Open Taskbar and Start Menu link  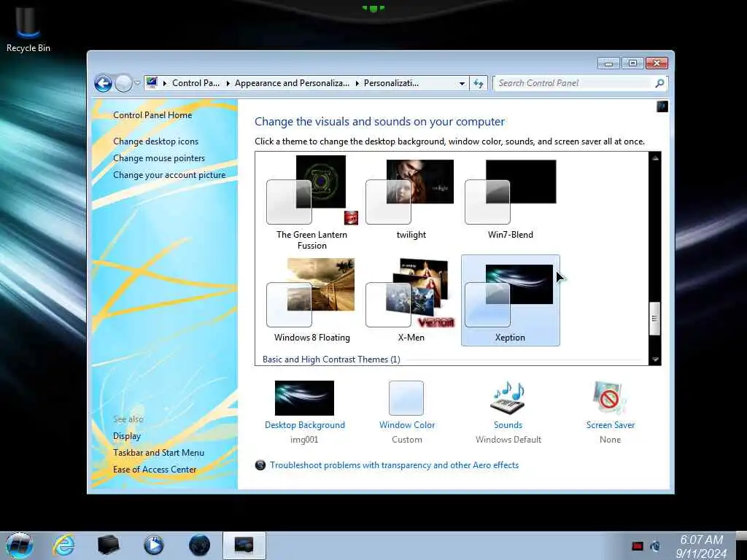pyautogui.click(x=158, y=452)
